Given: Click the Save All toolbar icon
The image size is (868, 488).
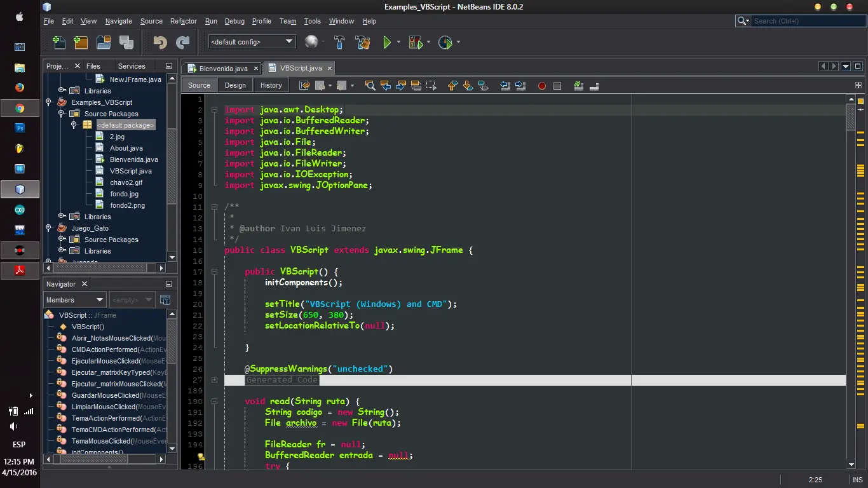Looking at the screenshot, I should 126,43.
